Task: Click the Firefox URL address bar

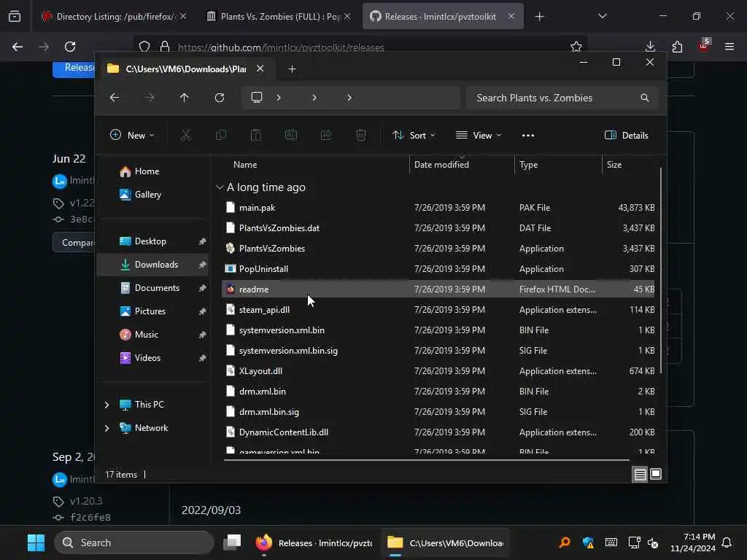Action: pos(362,47)
